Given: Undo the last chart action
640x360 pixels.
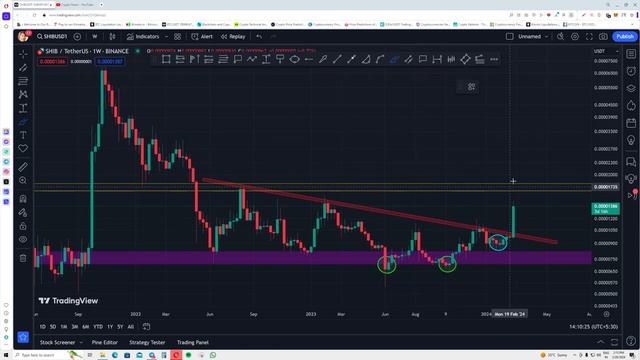Looking at the screenshot, I should (x=259, y=37).
